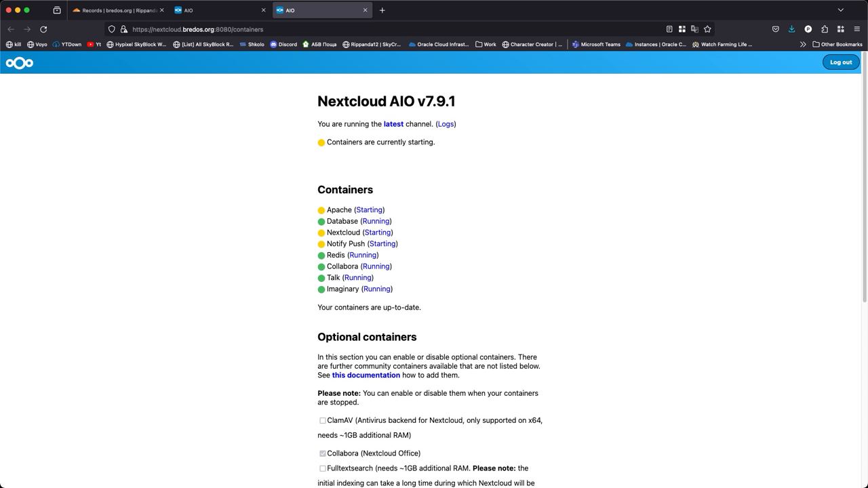The height and width of the screenshot is (488, 868).
Task: Expand the hidden bookmarks overflow chevron
Action: click(x=803, y=45)
